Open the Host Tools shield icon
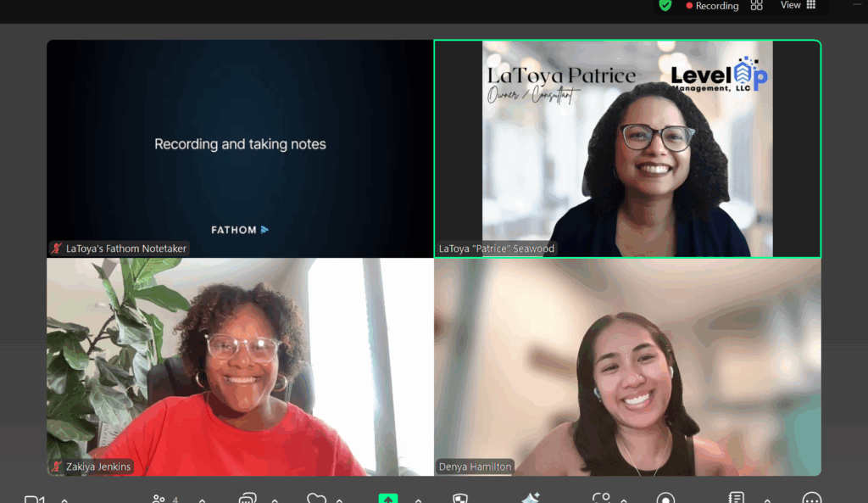Image resolution: width=868 pixels, height=503 pixels. click(459, 499)
